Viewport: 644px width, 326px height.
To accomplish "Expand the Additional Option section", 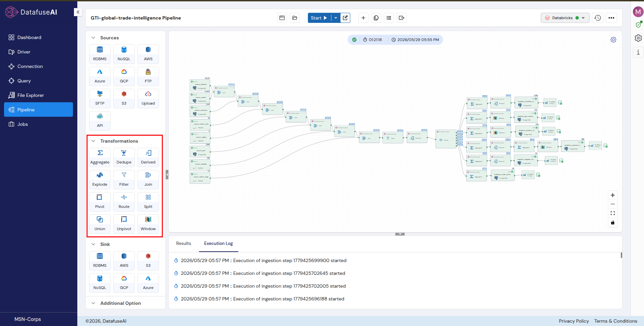I will pyautogui.click(x=93, y=303).
